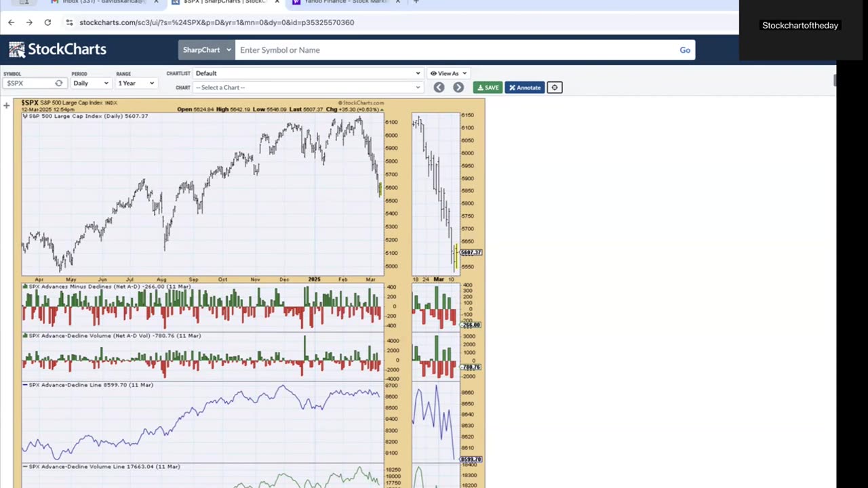
Task: Open the View As dropdown
Action: 448,73
